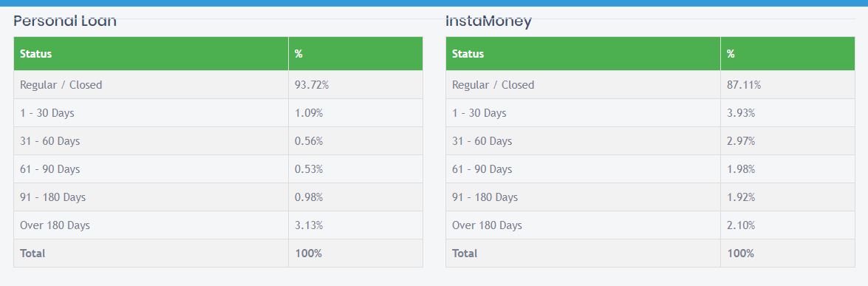868x286 pixels.
Task: Select the Personal Loan heading text
Action: (65, 21)
